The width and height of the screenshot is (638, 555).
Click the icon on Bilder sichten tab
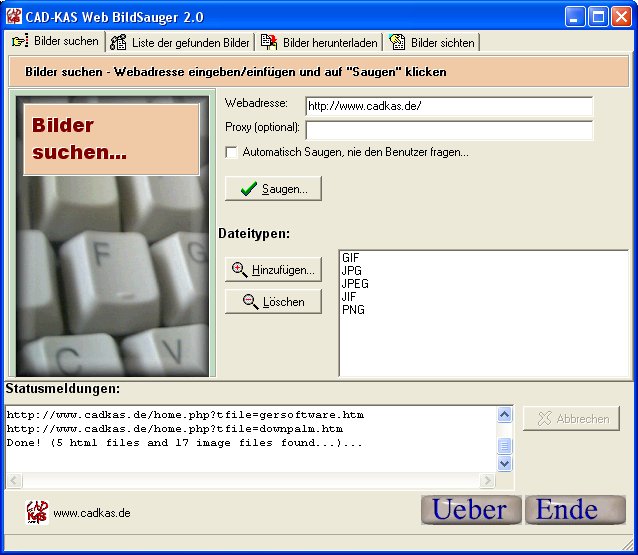click(397, 42)
